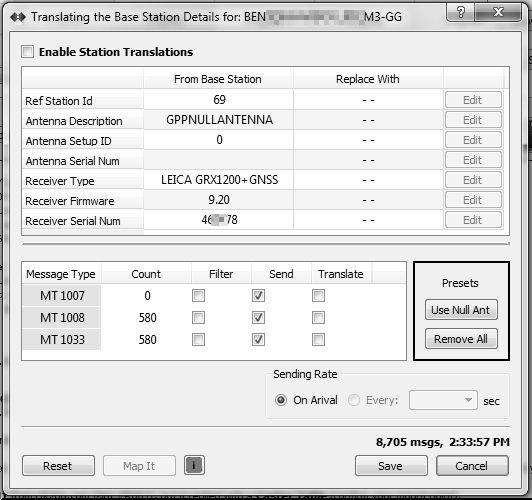Image resolution: width=532 pixels, height=500 pixels.
Task: Click the Save button
Action: point(391,466)
